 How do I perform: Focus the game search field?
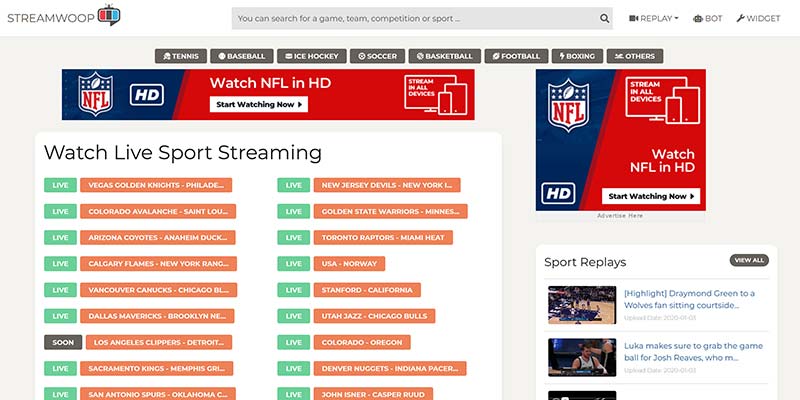422,18
